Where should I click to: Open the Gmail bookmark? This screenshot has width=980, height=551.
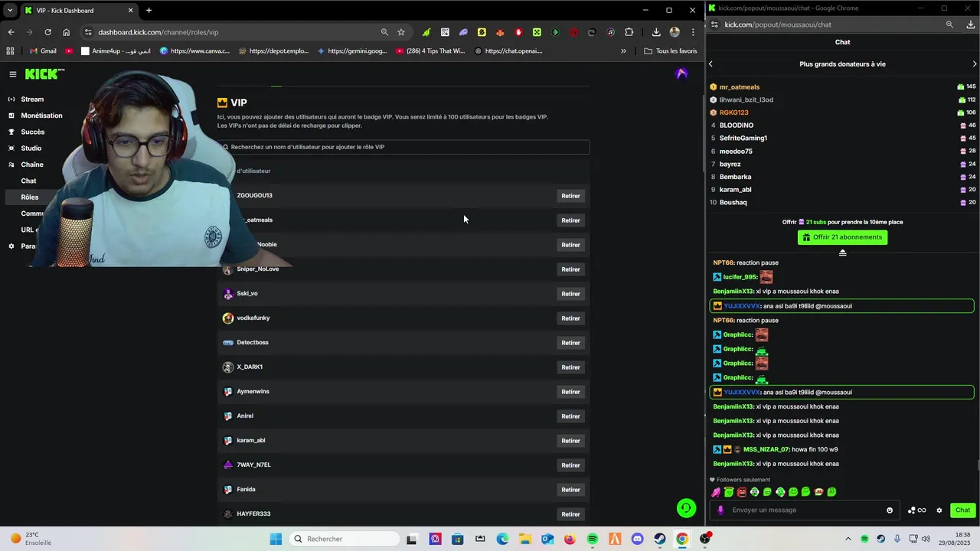coord(43,51)
